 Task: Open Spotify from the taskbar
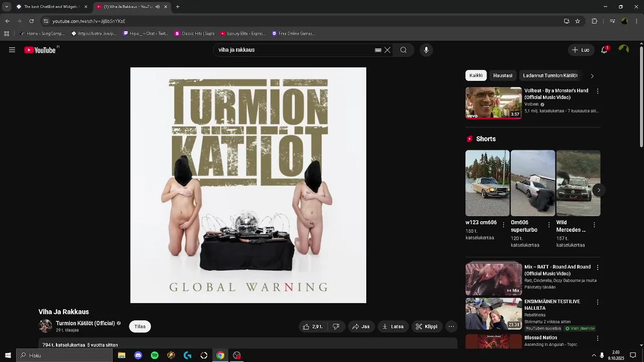click(154, 355)
